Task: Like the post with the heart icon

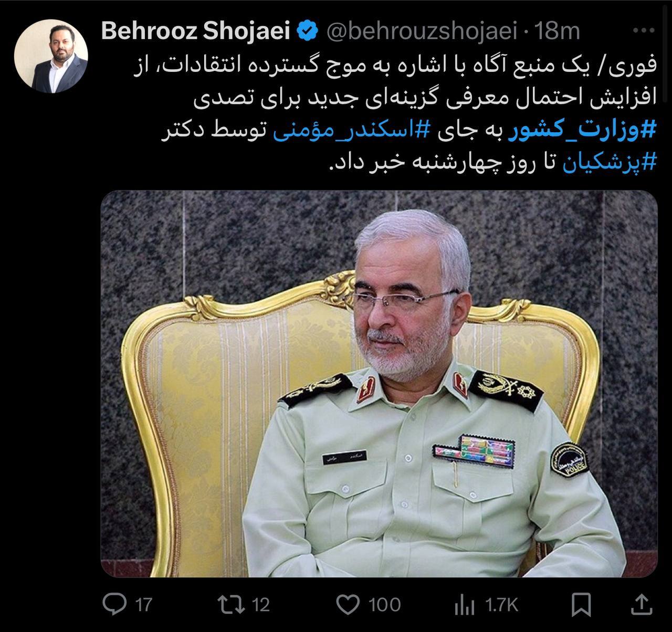Action: click(x=348, y=605)
